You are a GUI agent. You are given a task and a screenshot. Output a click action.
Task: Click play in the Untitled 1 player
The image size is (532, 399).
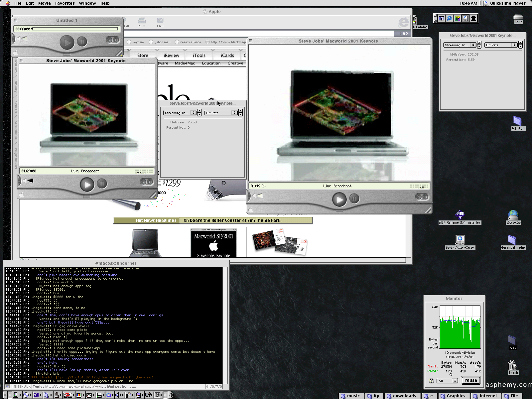[x=67, y=42]
